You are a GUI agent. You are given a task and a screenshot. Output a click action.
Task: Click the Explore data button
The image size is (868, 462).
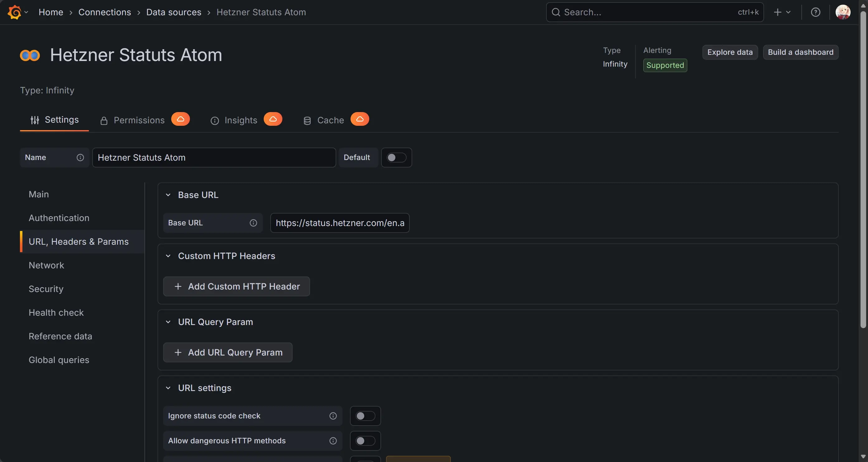coord(729,52)
